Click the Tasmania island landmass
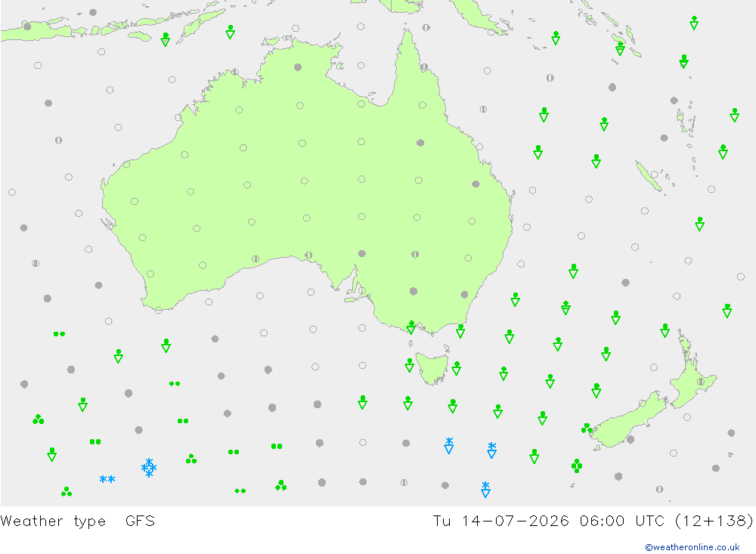 point(432,367)
